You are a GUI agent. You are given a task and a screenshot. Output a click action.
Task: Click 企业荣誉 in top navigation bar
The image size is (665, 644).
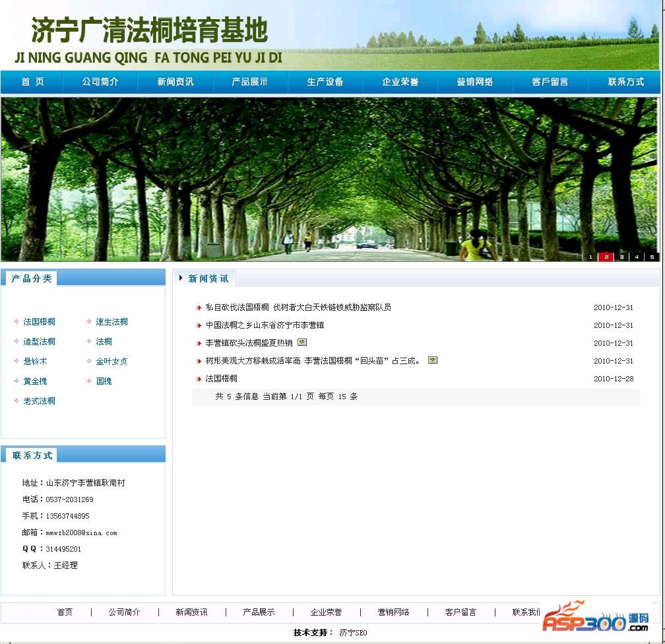(400, 82)
